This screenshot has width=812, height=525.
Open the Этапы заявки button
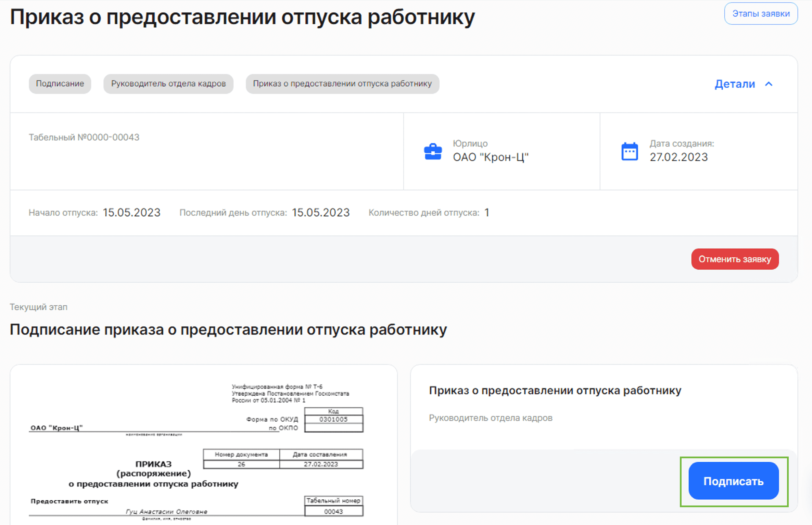[x=761, y=14]
